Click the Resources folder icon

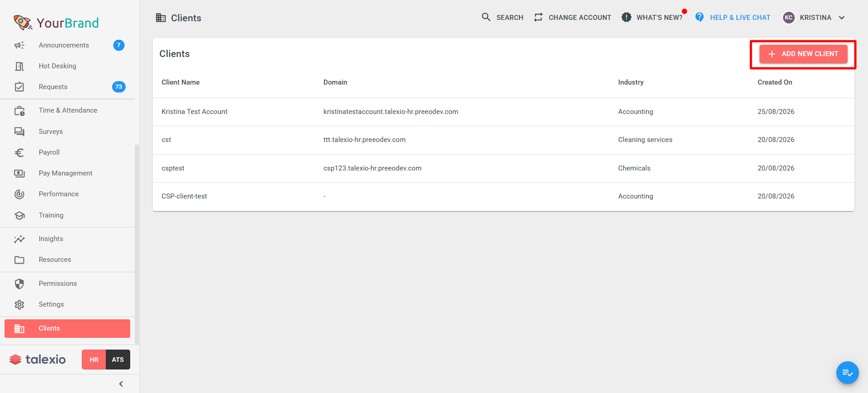point(19,260)
